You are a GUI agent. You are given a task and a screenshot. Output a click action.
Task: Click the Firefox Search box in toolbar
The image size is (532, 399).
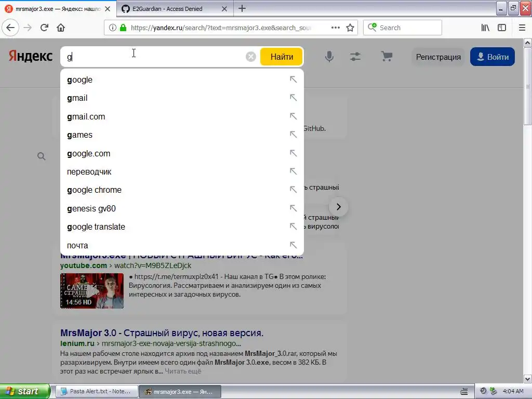coord(403,28)
